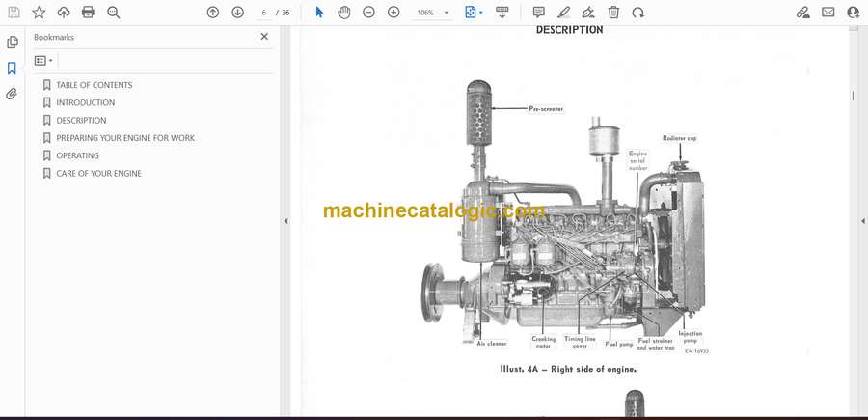Jump to CARE OF YOUR ENGINE bookmark
The width and height of the screenshot is (868, 420).
(98, 174)
